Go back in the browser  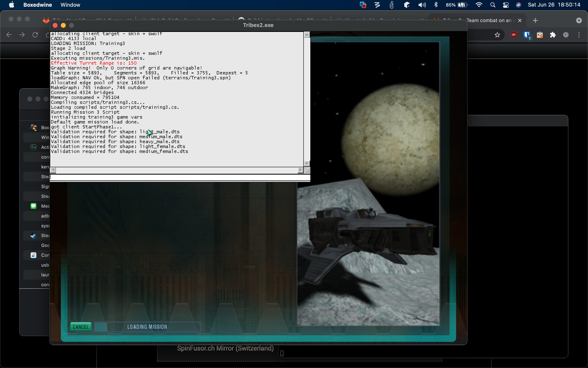[x=9, y=35]
